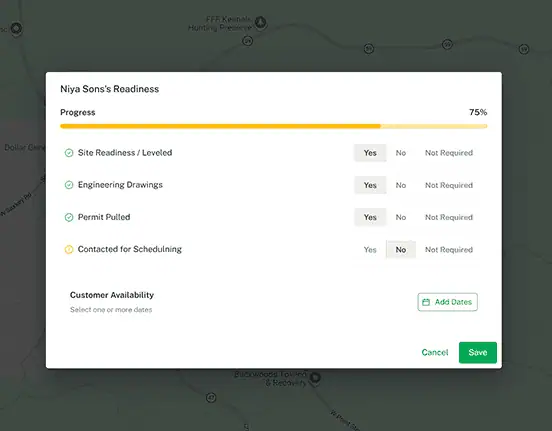Click the green check icon beside Engineering Drawings

pyautogui.click(x=69, y=185)
